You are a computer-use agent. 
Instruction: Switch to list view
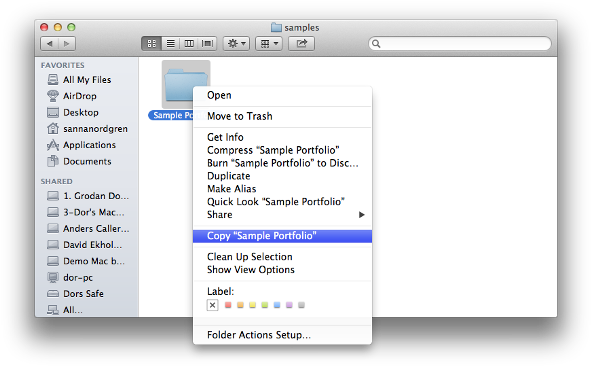(170, 44)
